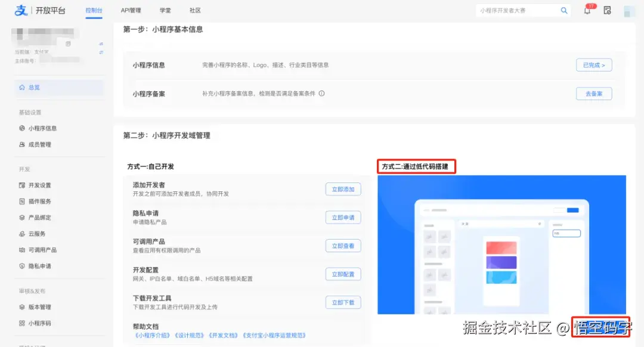The height and width of the screenshot is (347, 644).
Task: Click the 开发设置 sidebar icon
Action: tap(22, 185)
